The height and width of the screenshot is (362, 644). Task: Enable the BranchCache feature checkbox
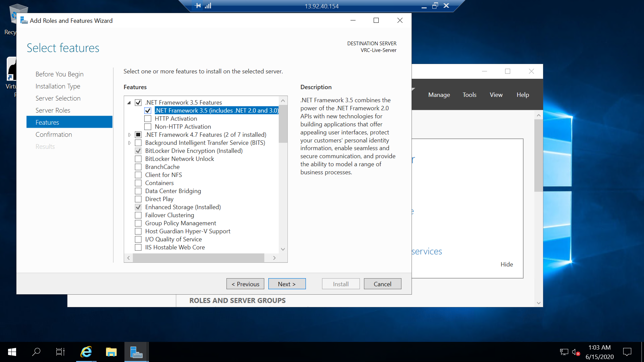pyautogui.click(x=138, y=167)
